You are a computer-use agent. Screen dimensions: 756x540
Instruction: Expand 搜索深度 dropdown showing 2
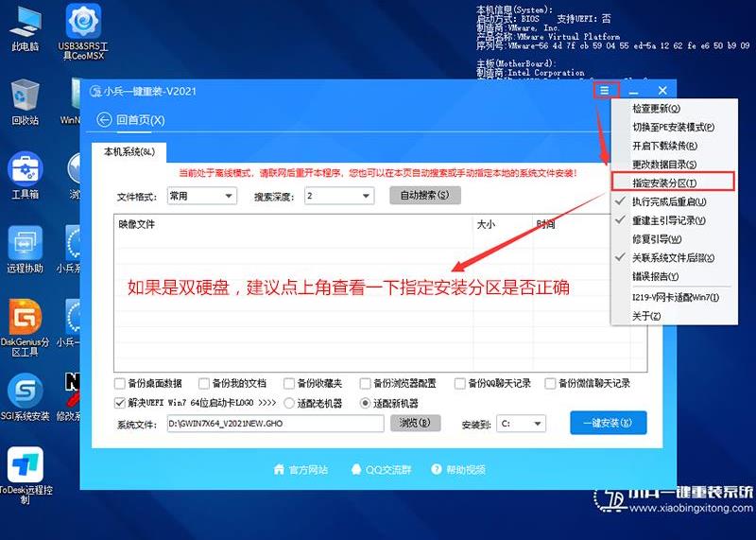tap(338, 196)
